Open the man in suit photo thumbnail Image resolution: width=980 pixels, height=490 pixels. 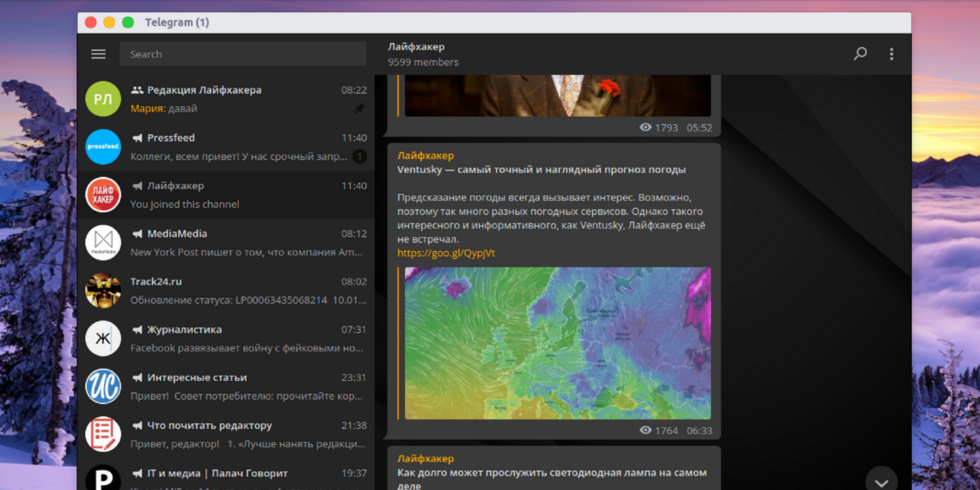click(557, 96)
